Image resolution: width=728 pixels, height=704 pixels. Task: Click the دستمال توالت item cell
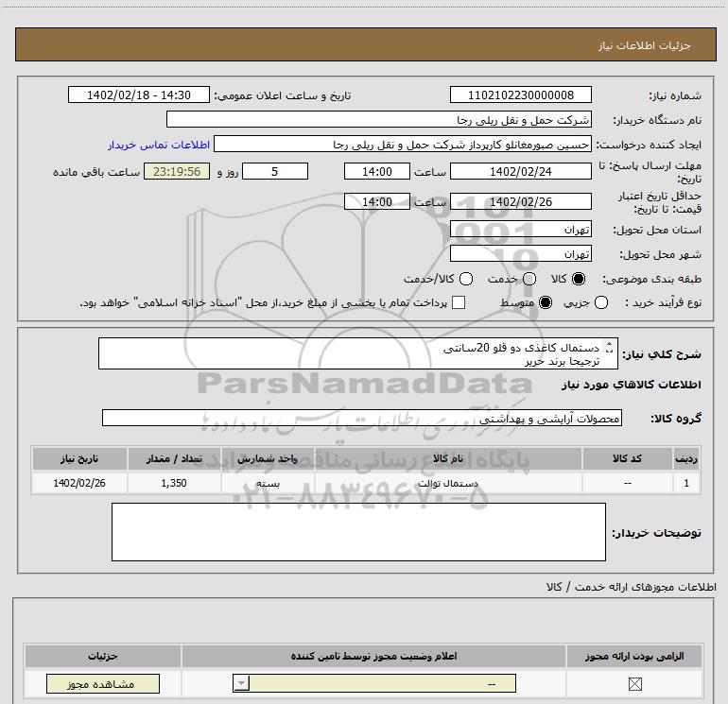pyautogui.click(x=448, y=483)
